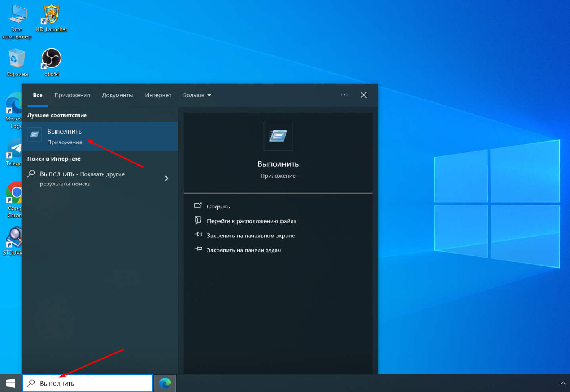The height and width of the screenshot is (392, 570).
Task: Click the Открыть action icon
Action: point(198,205)
